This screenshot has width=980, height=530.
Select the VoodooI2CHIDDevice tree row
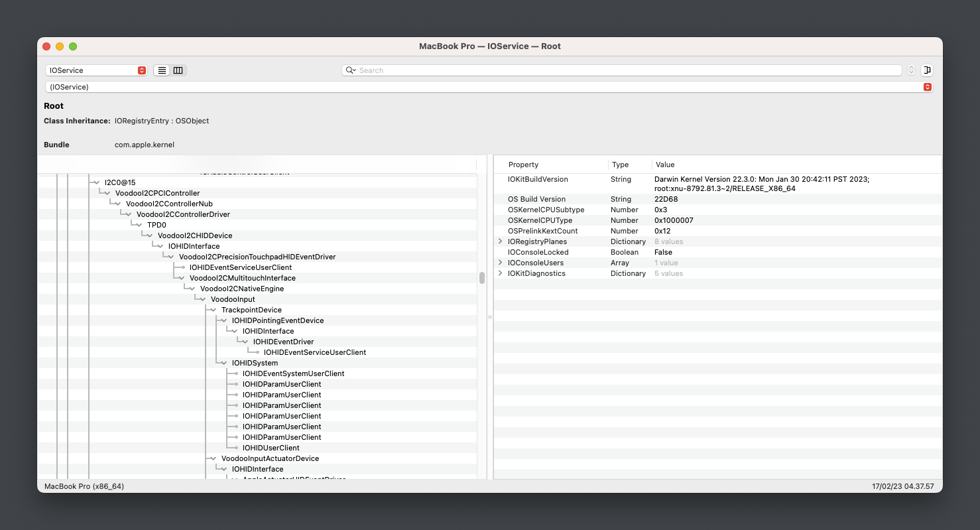pyautogui.click(x=257, y=235)
